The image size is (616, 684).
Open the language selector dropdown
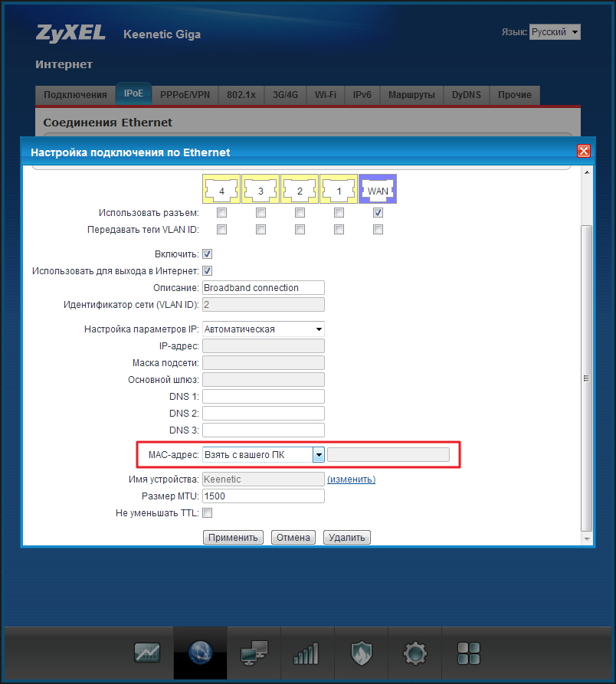click(x=555, y=32)
